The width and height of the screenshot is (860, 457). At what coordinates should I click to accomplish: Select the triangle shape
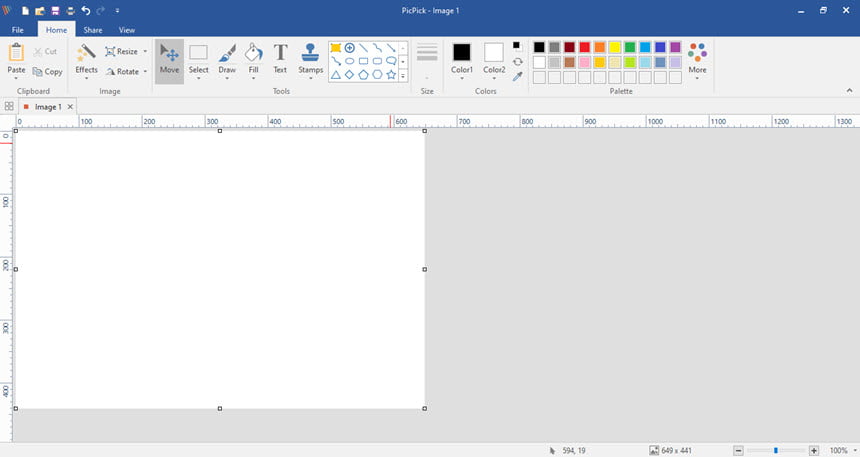click(x=336, y=75)
